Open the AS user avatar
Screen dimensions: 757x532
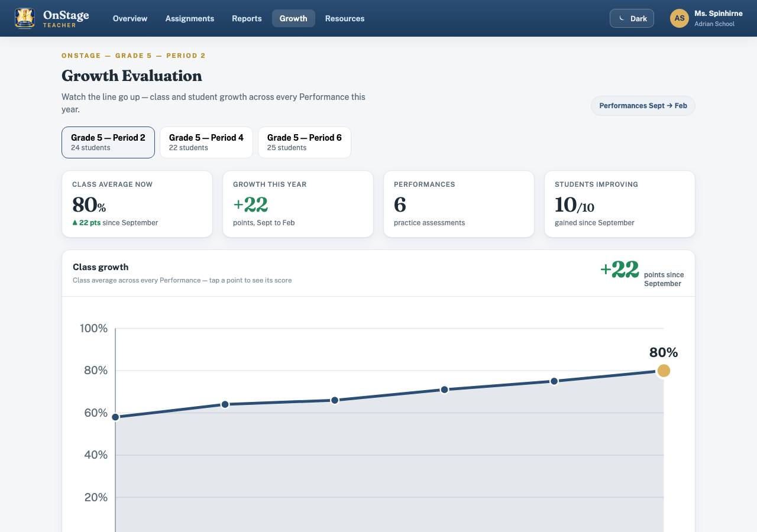[680, 18]
